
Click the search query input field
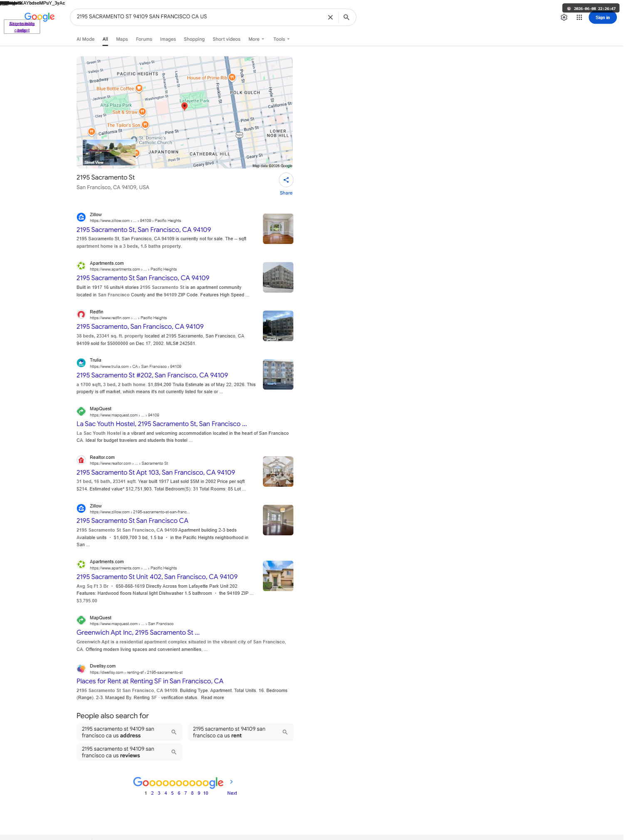[x=200, y=17]
